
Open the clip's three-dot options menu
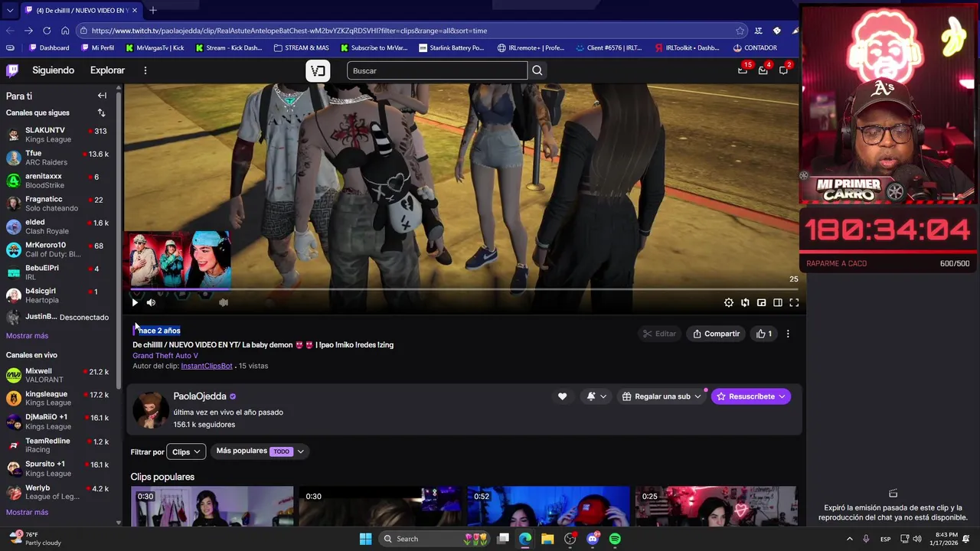(x=788, y=334)
